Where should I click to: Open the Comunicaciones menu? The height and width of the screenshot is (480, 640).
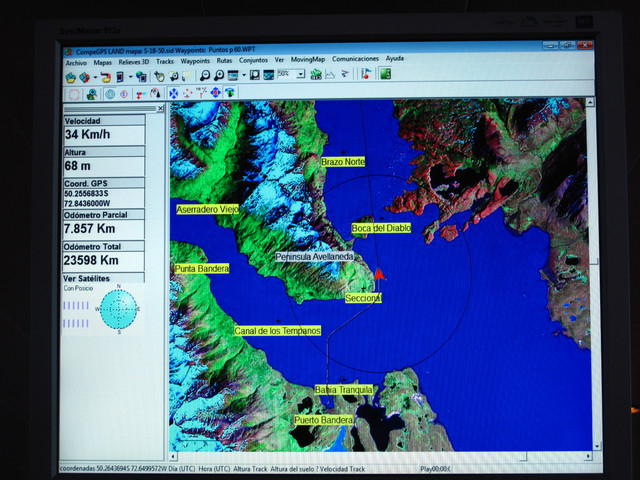[x=355, y=59]
